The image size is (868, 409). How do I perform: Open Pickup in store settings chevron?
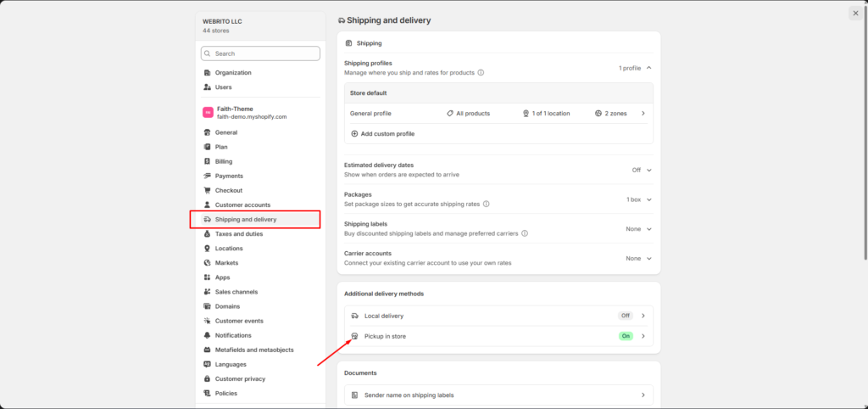point(643,336)
